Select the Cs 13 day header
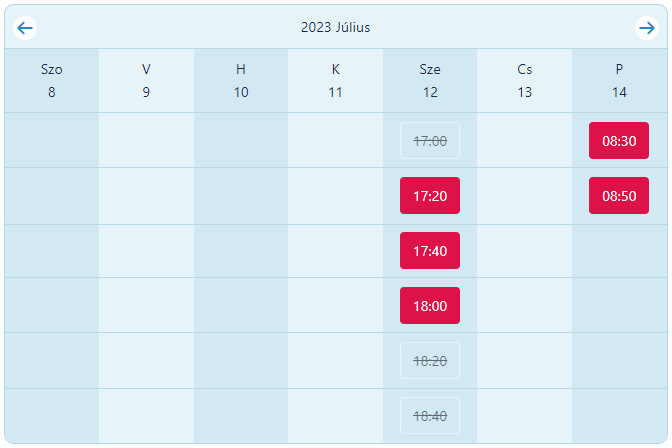 (525, 80)
